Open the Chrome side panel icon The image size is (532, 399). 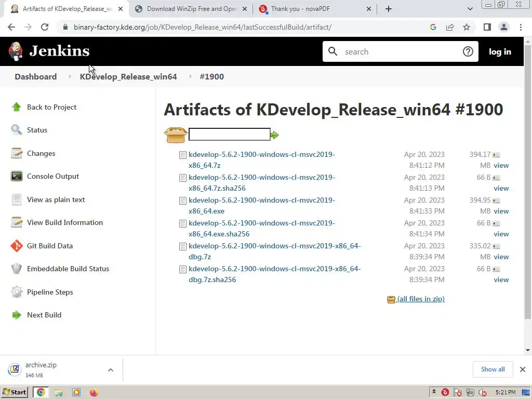(487, 27)
